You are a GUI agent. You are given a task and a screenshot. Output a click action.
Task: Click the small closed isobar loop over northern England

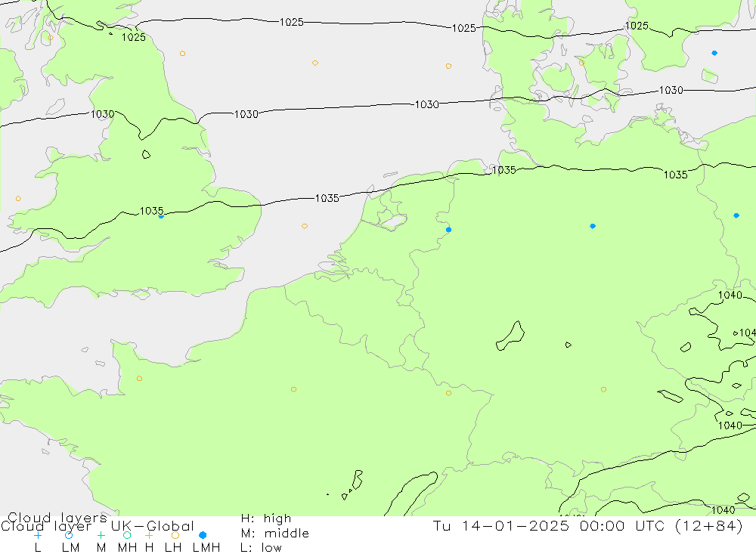pos(146,154)
